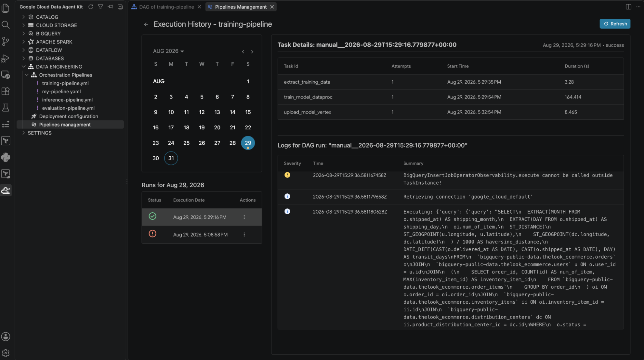
Task: Click the extract_training_data task row
Action: coord(450,82)
